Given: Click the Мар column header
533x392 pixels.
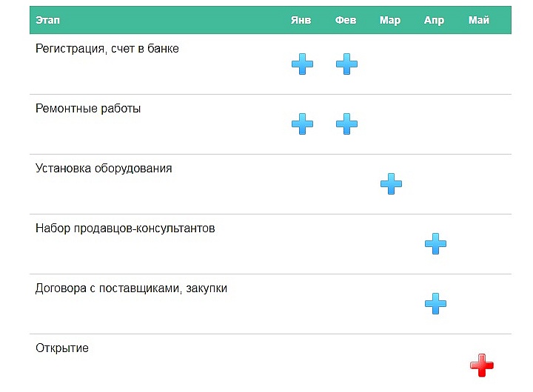Looking at the screenshot, I should coord(390,21).
